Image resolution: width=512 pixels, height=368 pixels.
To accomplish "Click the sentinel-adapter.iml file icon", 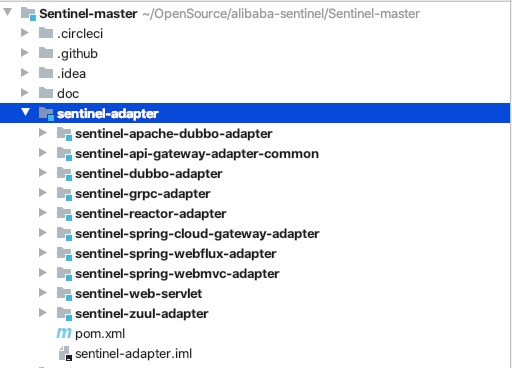I will pos(65,353).
